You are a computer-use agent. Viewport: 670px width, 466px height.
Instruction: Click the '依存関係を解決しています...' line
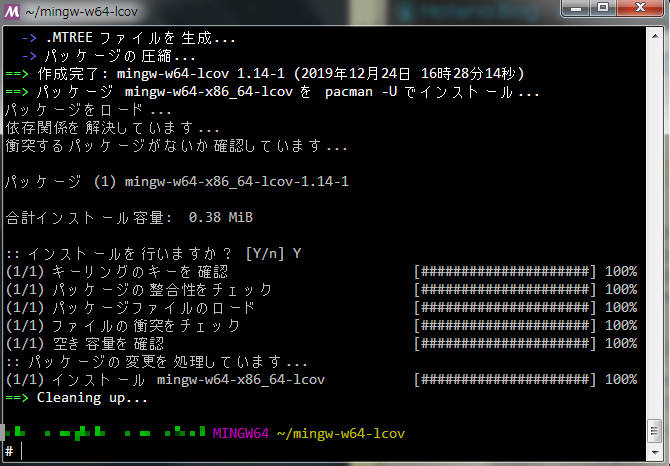point(112,128)
